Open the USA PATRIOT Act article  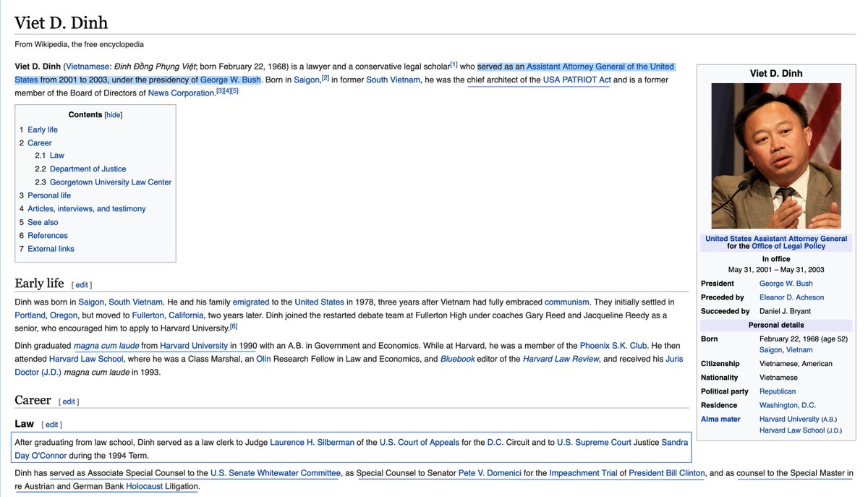coord(576,80)
